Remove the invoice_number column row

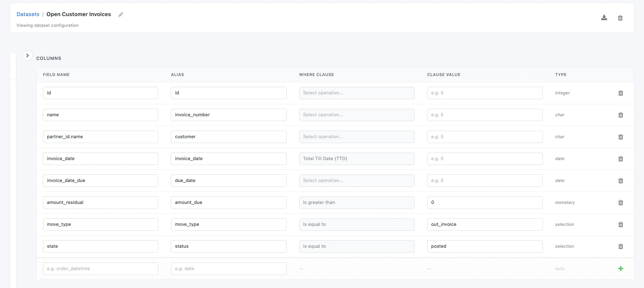click(621, 115)
